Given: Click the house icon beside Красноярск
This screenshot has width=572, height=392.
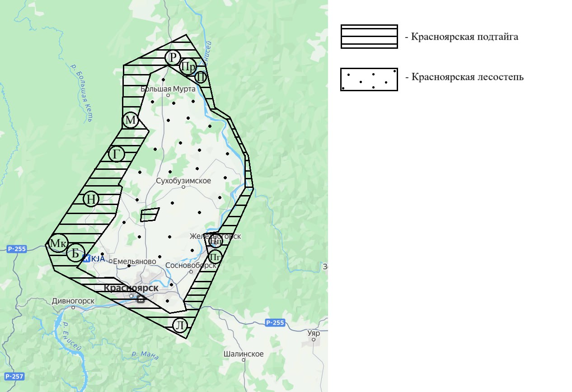Looking at the screenshot, I should (x=140, y=298).
